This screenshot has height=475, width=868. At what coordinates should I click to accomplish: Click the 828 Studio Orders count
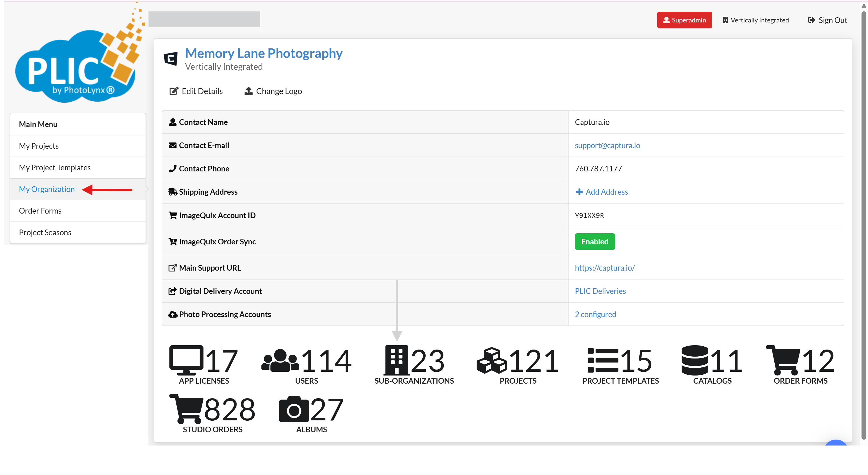click(229, 410)
